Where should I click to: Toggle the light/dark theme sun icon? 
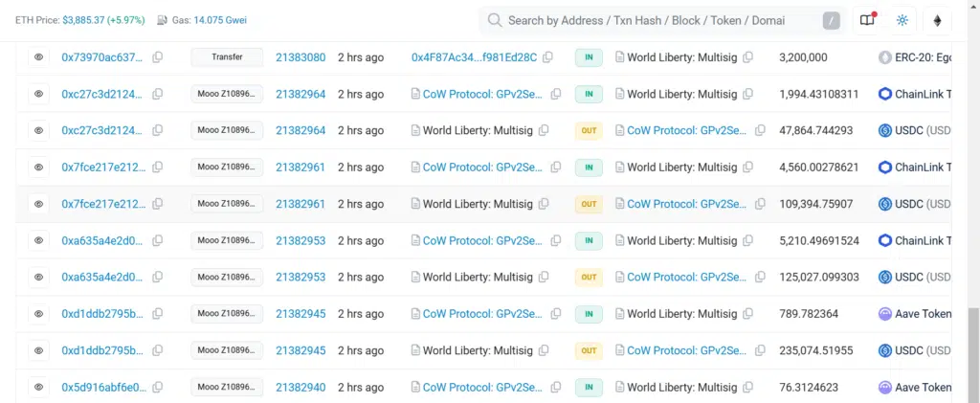point(902,20)
